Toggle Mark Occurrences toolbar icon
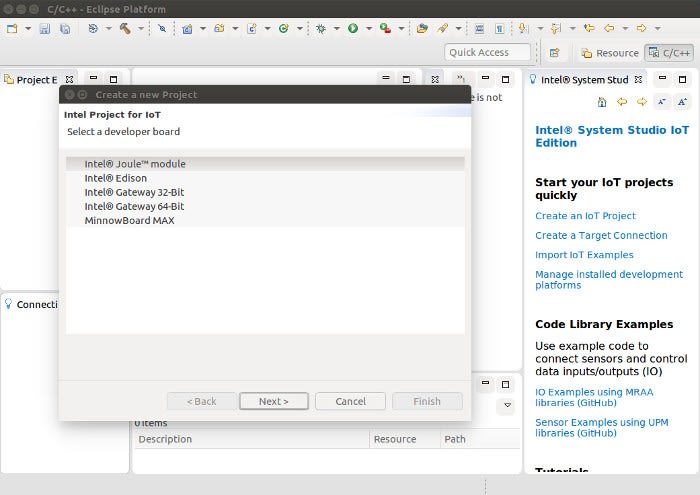 479,29
